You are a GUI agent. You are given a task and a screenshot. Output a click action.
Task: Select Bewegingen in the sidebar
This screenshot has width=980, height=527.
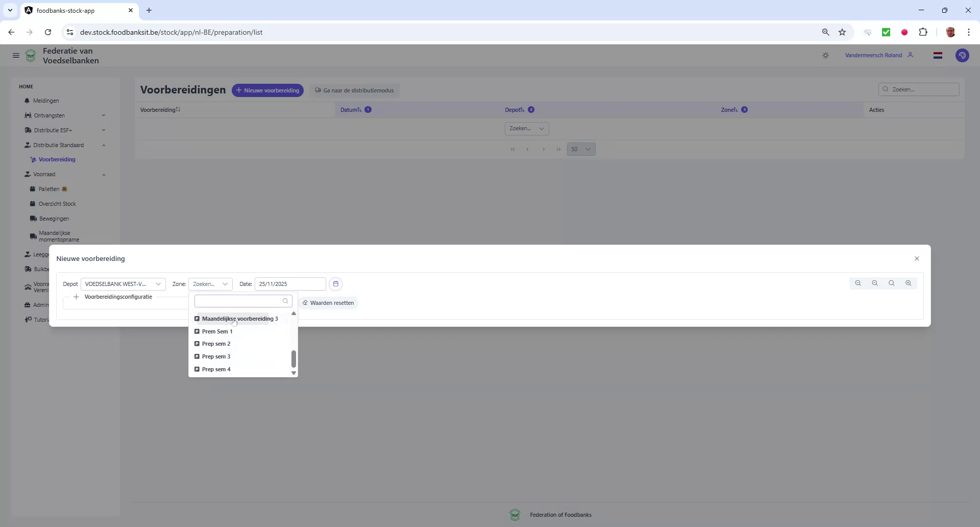pos(54,218)
